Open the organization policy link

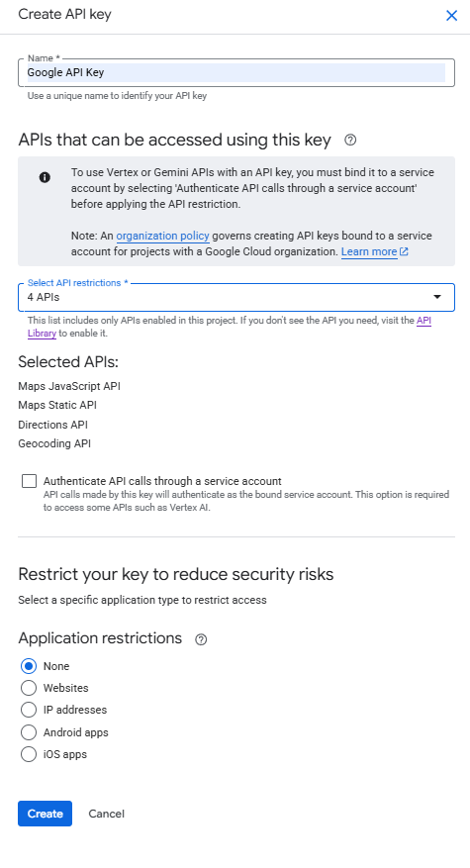[x=162, y=236]
